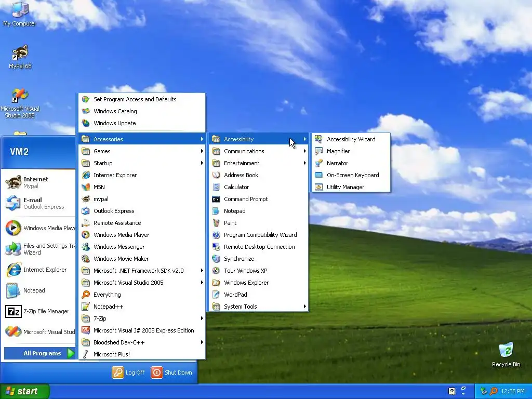Select Notepad in the Accessories menu
Image resolution: width=532 pixels, height=399 pixels.
(259, 211)
